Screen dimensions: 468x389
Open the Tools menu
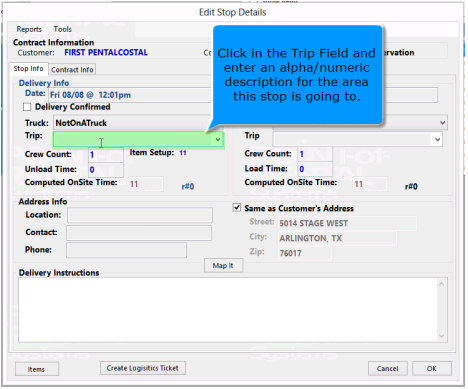click(63, 29)
